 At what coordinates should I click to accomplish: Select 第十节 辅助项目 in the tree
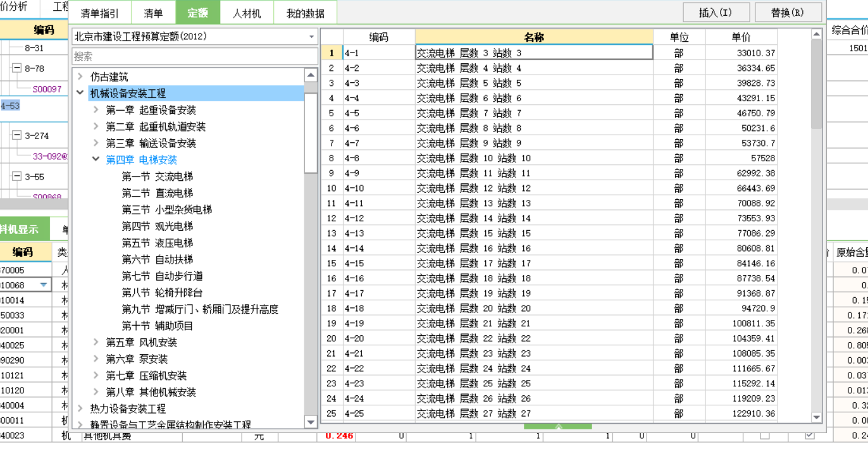pos(158,326)
